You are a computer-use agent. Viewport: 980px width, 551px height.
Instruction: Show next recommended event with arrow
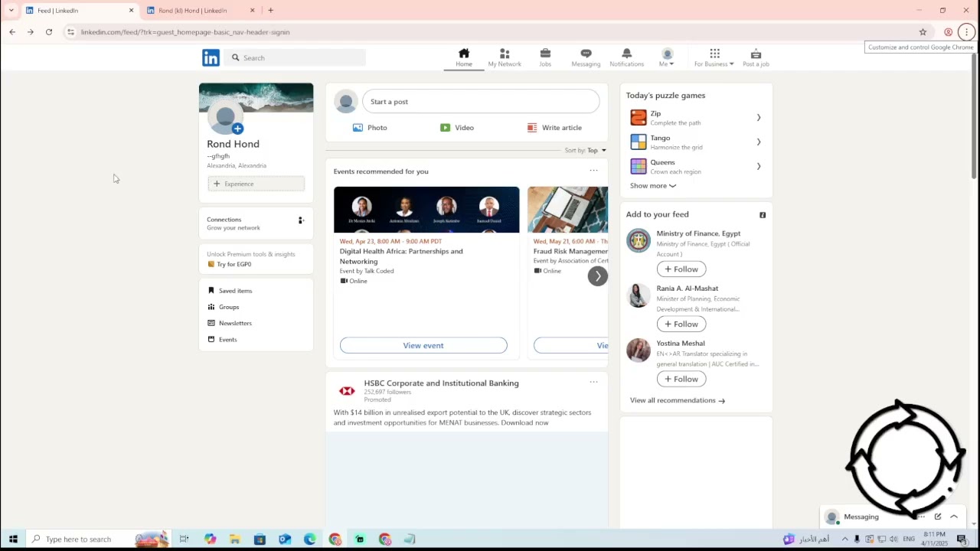click(x=598, y=276)
